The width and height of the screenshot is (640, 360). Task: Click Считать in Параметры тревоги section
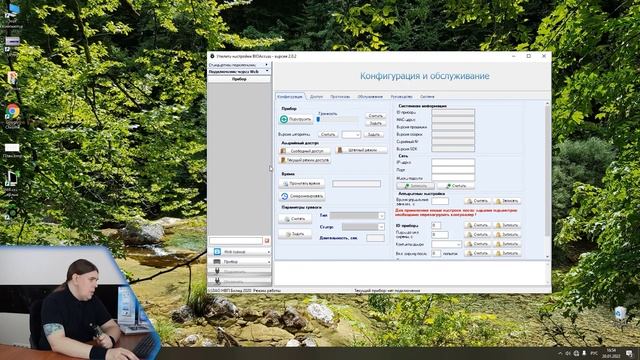[x=295, y=219]
